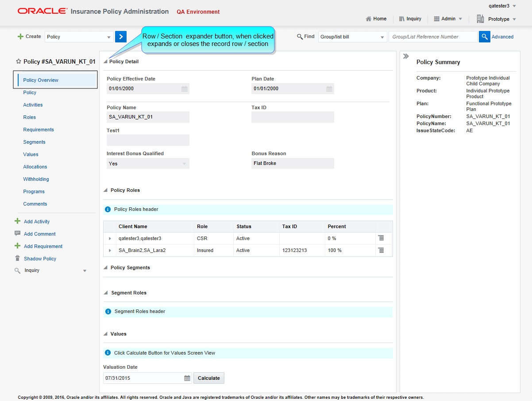532x401 pixels.
Task: Collapse the Policy Detail section
Action: click(105, 61)
